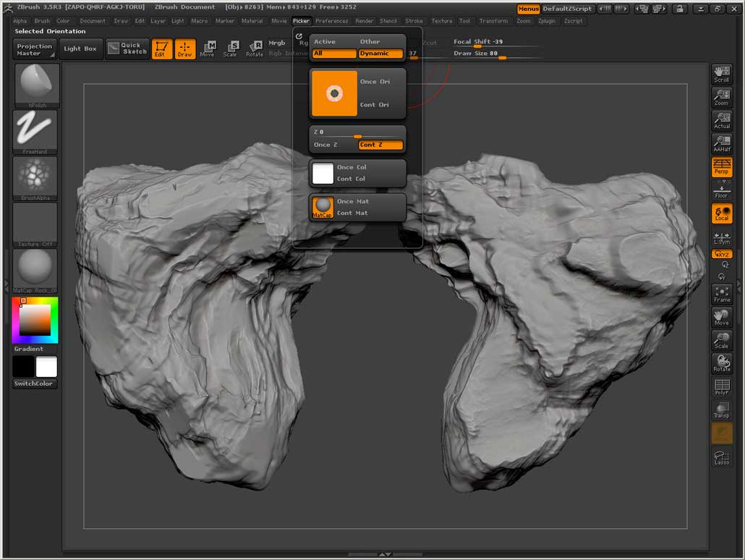Click the BrushAlpha thumbnail
This screenshot has width=745, height=560.
35,178
